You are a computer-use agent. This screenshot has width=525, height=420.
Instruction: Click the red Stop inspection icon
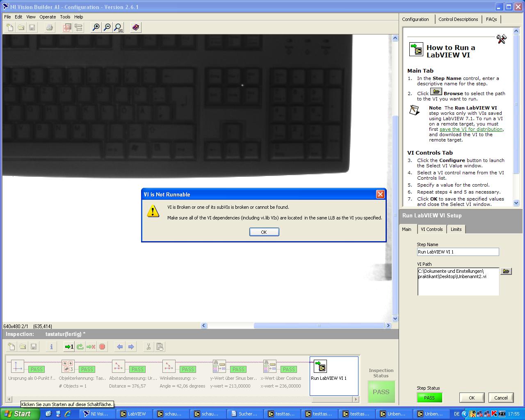(x=102, y=347)
